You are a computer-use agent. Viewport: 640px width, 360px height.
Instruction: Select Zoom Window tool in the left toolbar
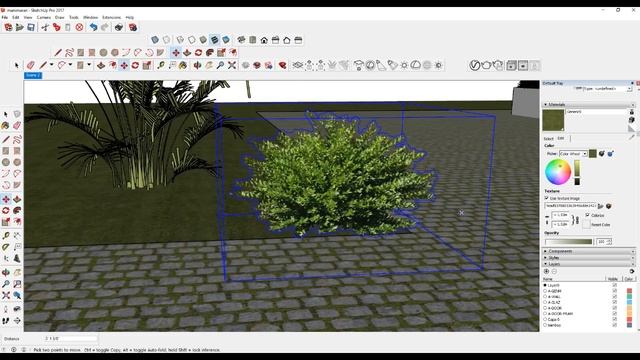pyautogui.click(x=17, y=284)
